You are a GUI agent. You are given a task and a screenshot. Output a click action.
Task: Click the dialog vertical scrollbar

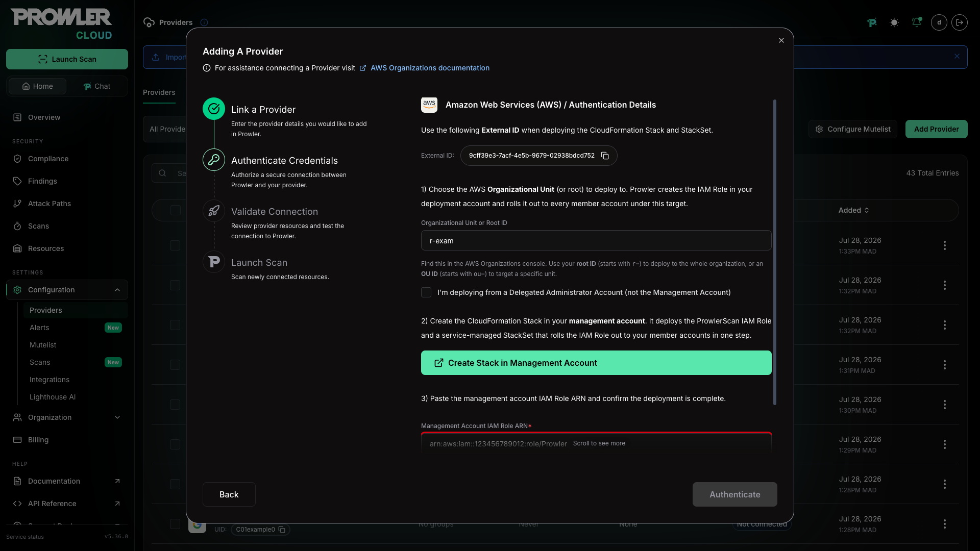coord(775,253)
